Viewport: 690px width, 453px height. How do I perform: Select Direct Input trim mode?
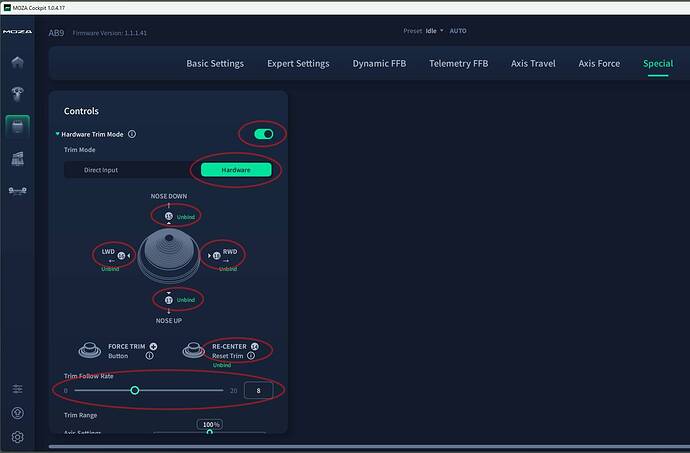pos(101,170)
